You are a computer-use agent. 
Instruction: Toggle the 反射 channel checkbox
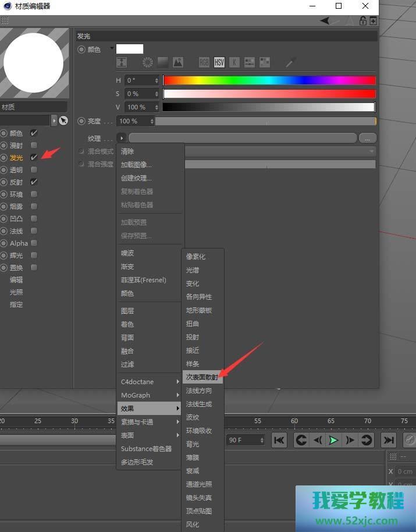[34, 182]
